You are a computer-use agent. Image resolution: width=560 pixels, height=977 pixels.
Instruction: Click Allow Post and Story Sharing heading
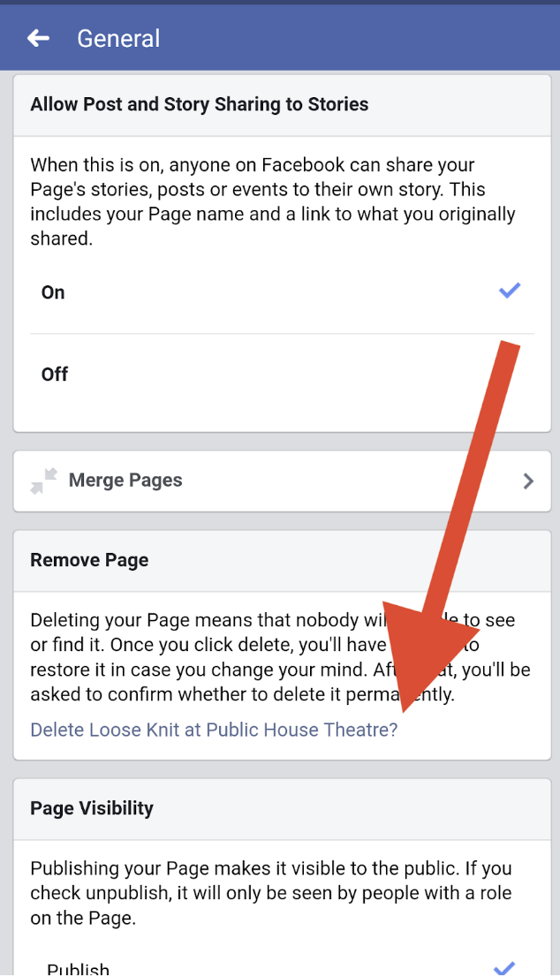[x=200, y=104]
